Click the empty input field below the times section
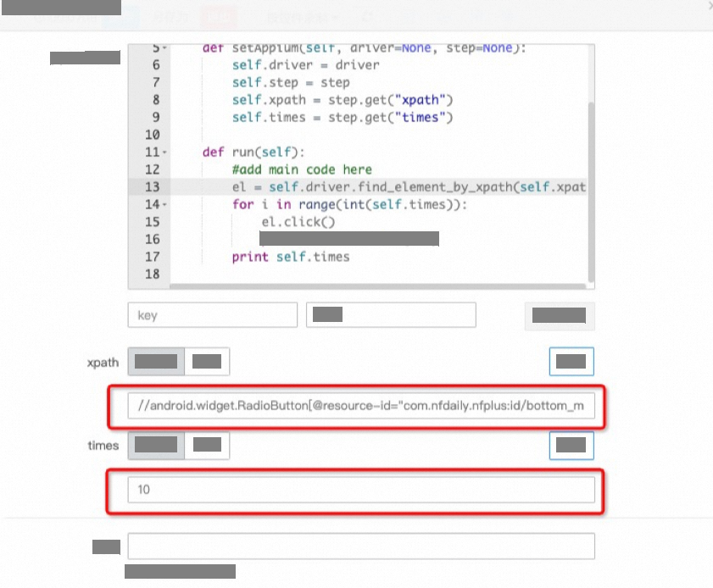Viewport: 713px width, 588px height. (361, 546)
